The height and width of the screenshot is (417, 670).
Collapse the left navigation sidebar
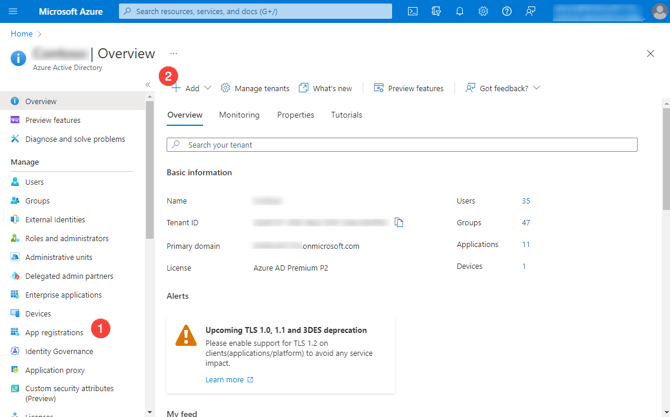click(x=148, y=85)
